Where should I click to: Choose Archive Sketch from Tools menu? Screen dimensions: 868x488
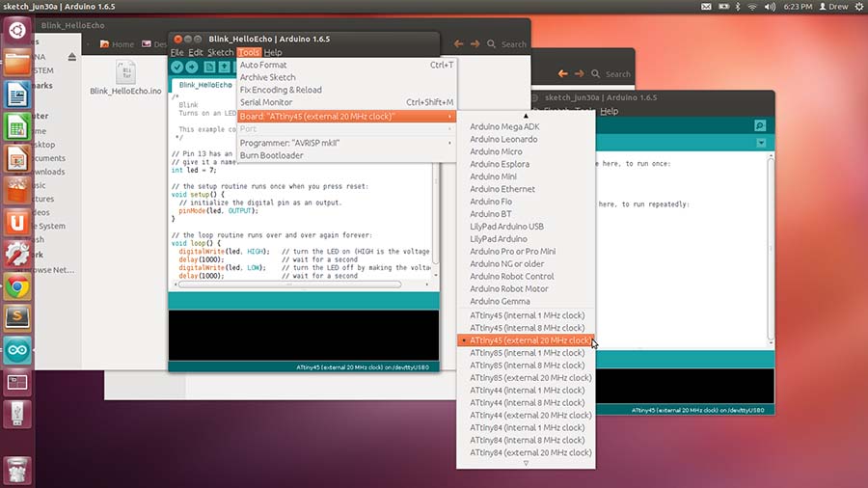point(346,77)
